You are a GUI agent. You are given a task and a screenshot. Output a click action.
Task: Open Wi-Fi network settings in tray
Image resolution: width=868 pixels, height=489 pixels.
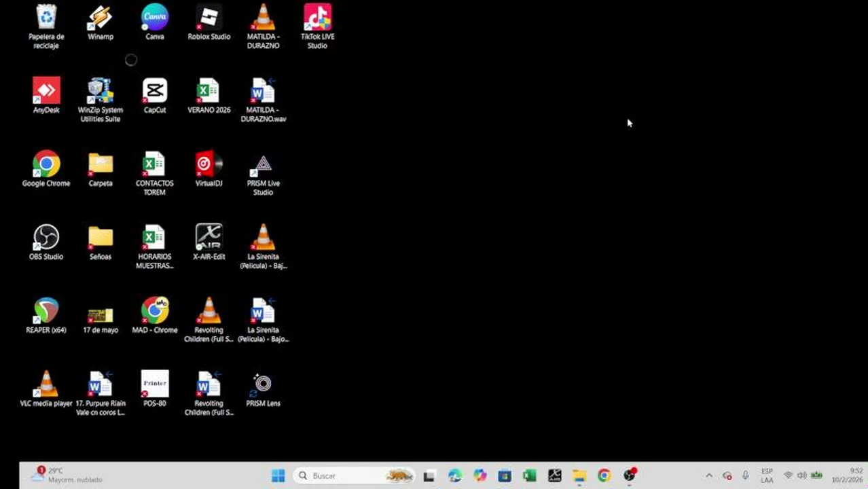[788, 475]
